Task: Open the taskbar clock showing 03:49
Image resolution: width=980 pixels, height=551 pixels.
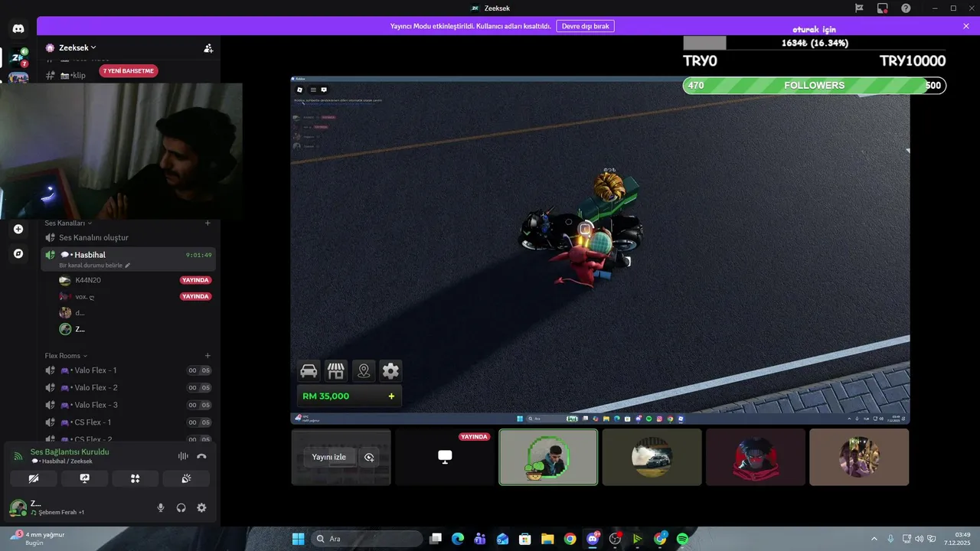Action: [958, 539]
